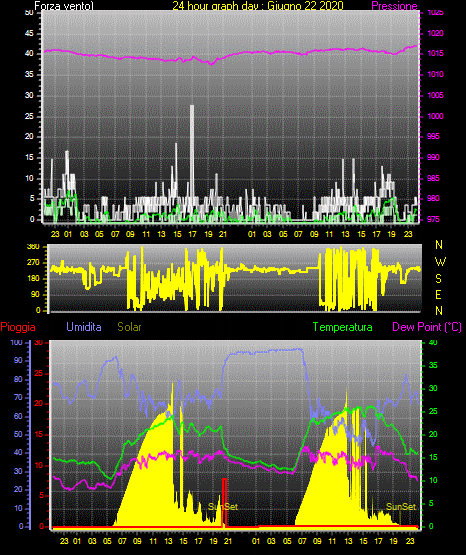Image resolution: width=466 pixels, height=555 pixels.
Task: Click the green 40 temperature axis value
Action: 433,342
